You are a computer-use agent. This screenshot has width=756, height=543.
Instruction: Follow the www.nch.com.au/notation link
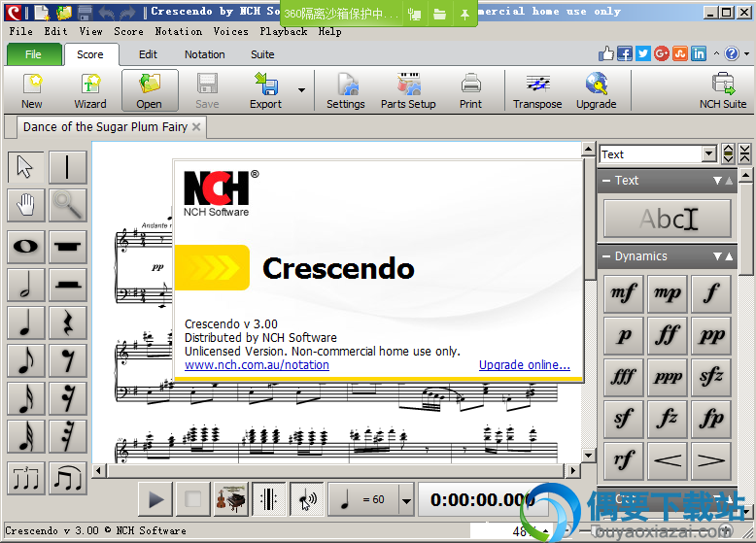(x=257, y=365)
